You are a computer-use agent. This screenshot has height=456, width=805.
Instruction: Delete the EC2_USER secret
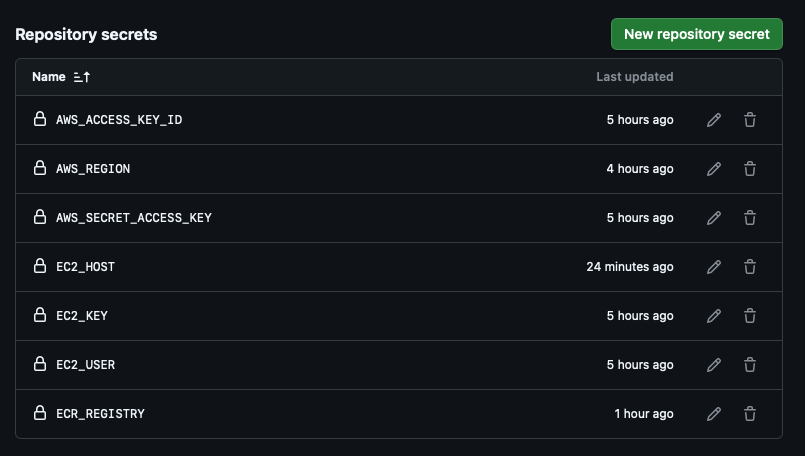pos(750,365)
